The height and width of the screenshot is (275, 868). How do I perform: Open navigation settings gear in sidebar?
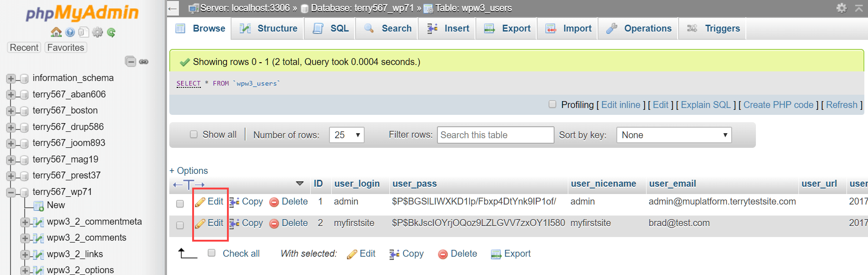(x=97, y=32)
